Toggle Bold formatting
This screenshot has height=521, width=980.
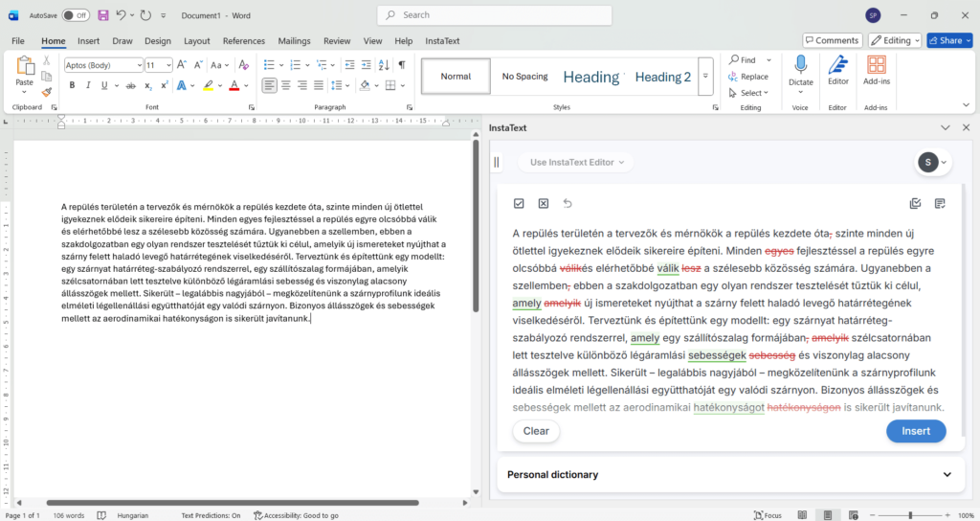point(72,85)
